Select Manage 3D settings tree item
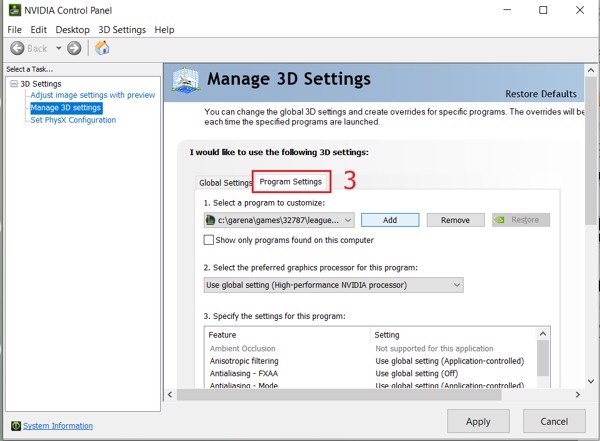The image size is (600, 441). pyautogui.click(x=66, y=108)
